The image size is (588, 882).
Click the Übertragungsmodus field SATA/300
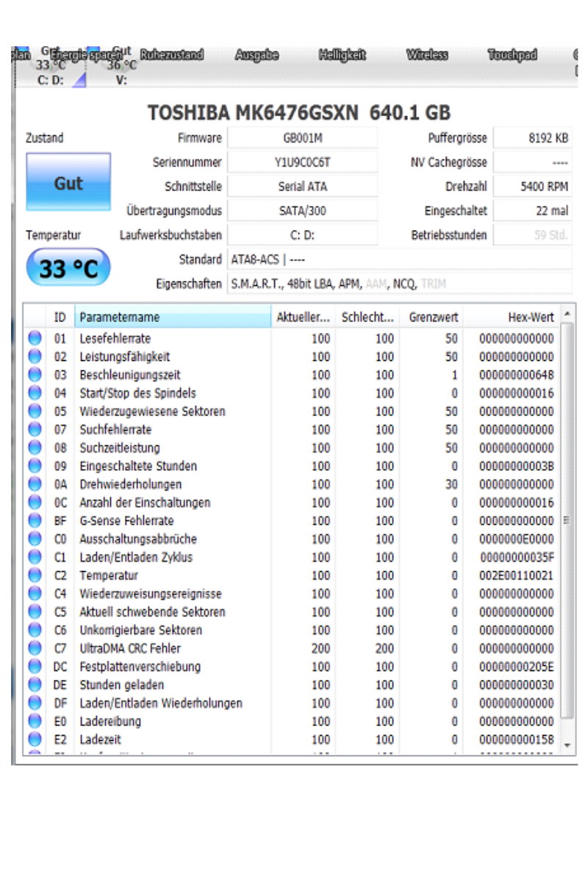302,210
